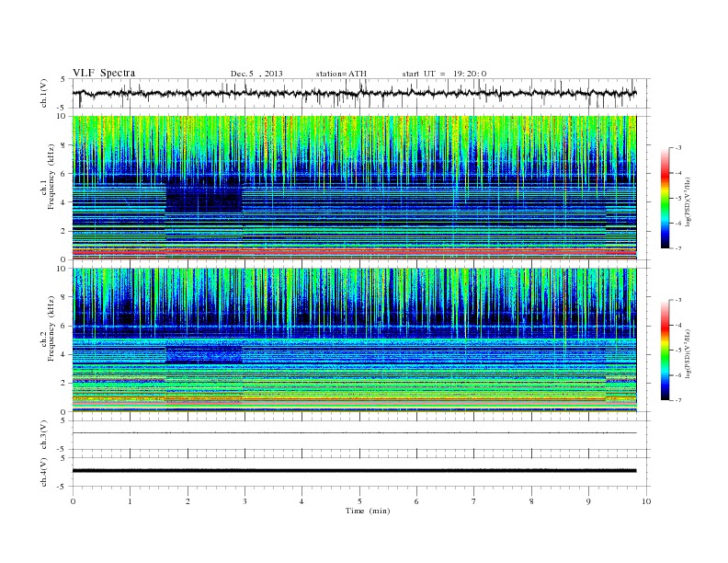This screenshot has height=563, width=728.
Task: Click the 'station=ATH' label
Action: (341, 74)
